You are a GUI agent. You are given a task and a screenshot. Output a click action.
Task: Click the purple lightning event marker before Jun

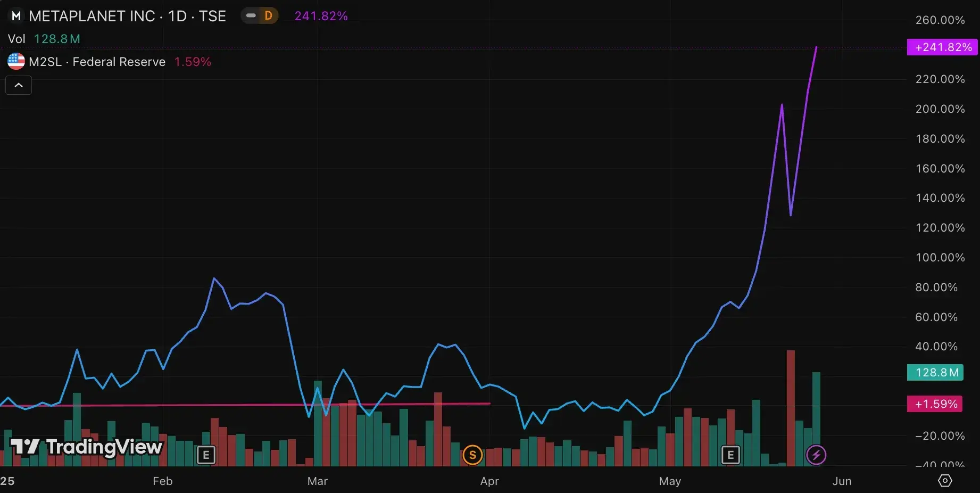click(816, 455)
